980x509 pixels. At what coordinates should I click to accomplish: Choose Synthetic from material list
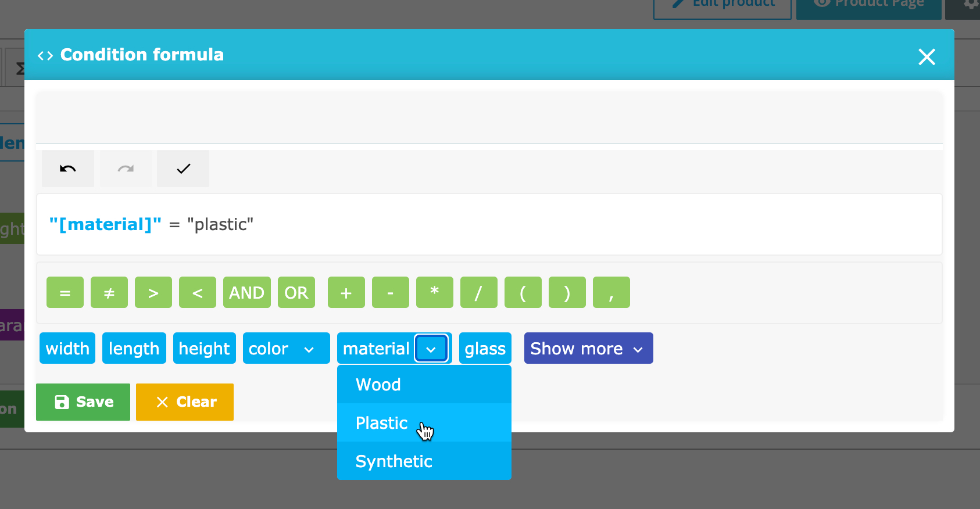[394, 461]
